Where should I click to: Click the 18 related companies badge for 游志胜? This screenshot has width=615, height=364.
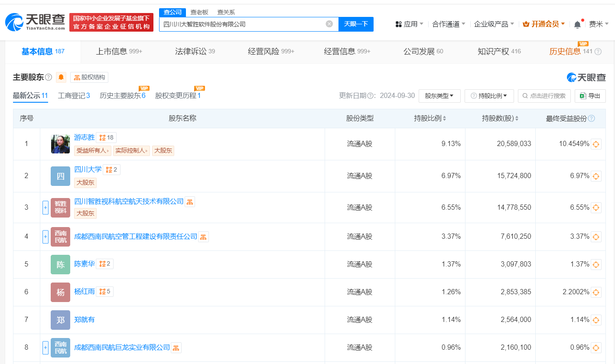106,138
